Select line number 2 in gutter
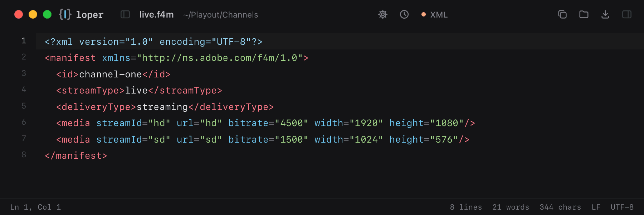Screen dimensions: 644x215 (24, 57)
